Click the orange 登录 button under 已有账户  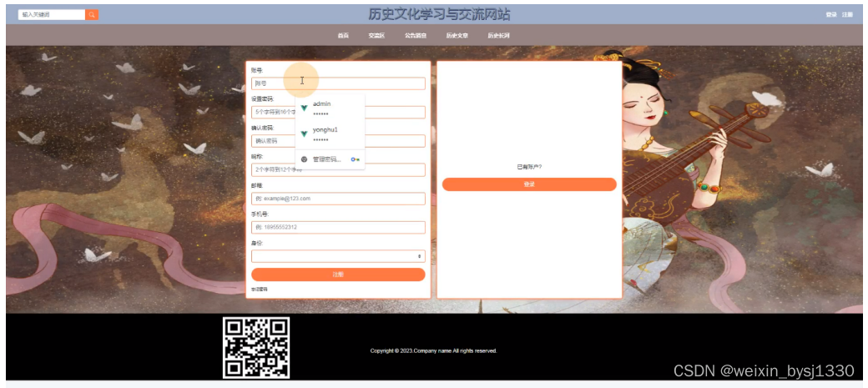tap(529, 184)
